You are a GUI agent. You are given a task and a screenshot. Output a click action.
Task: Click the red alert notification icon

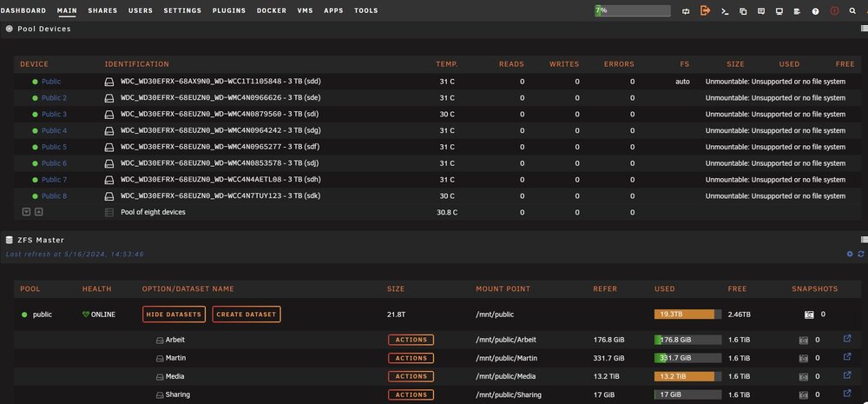coord(834,10)
